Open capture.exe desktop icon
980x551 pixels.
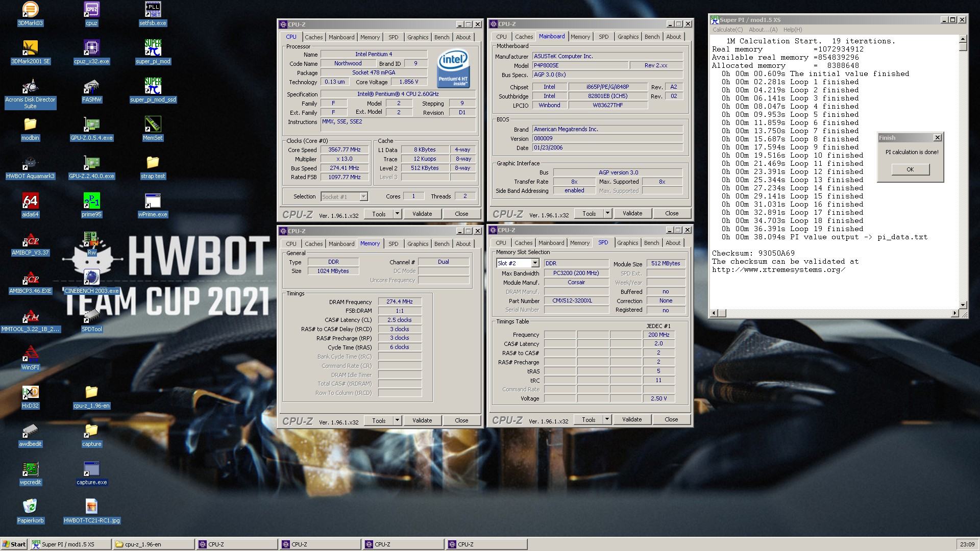(x=91, y=473)
